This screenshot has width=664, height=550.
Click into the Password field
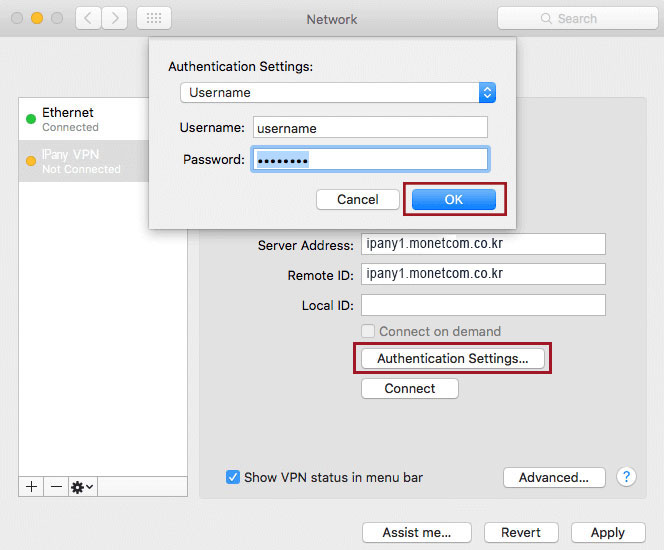coord(370,160)
